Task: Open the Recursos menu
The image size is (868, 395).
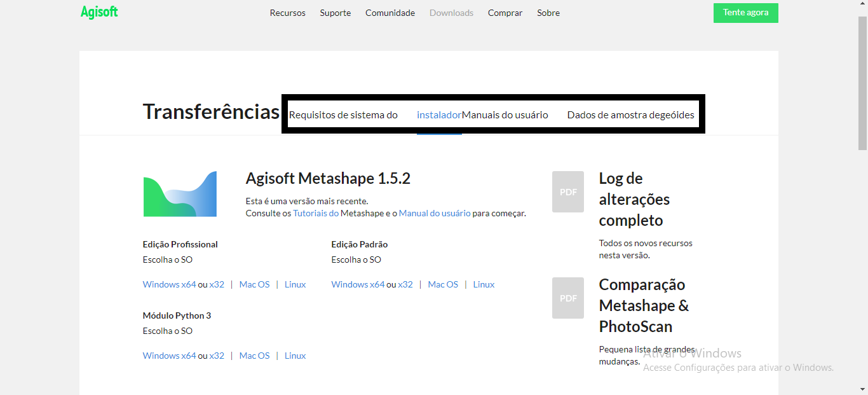Action: coord(288,13)
